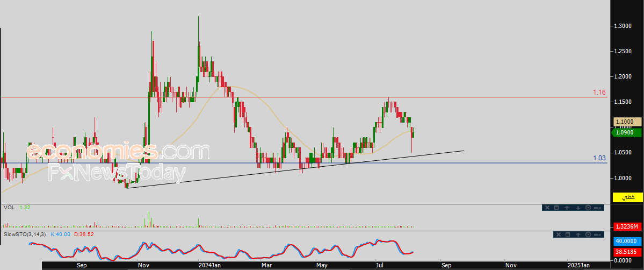Click the Jul label on time axis
Screen dimensions: 644x270
[x=381, y=266]
